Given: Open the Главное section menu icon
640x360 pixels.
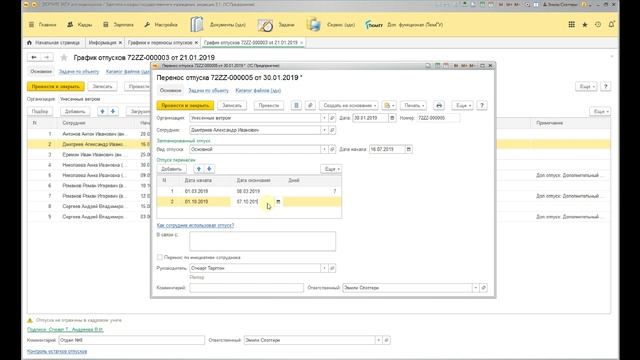Looking at the screenshot, I should (31, 25).
